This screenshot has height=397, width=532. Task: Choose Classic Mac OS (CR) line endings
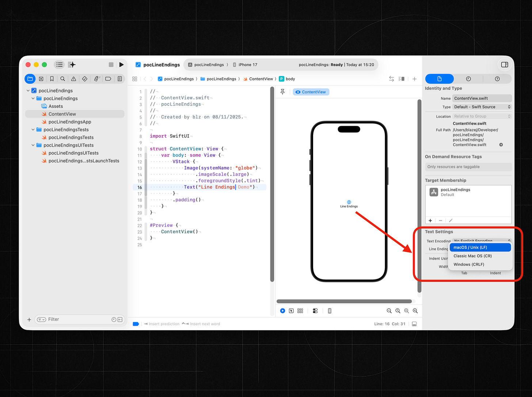pos(480,256)
